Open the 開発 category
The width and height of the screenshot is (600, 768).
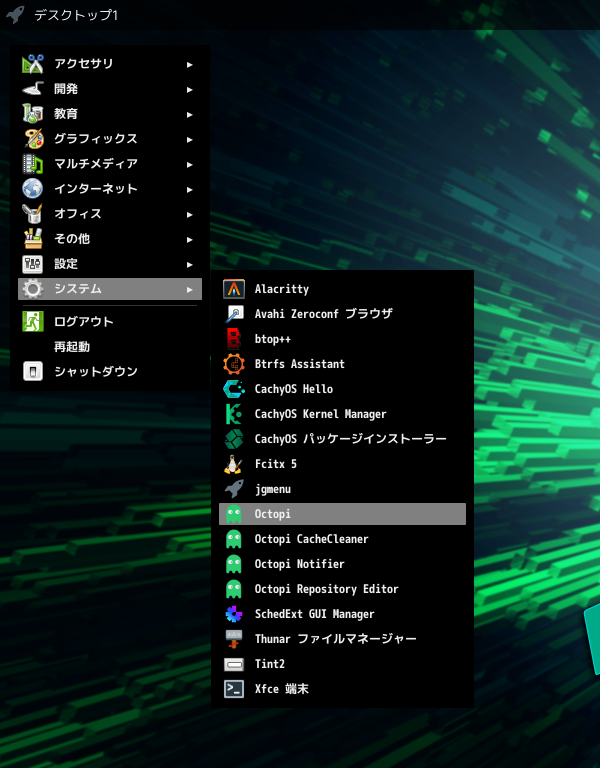[x=110, y=89]
